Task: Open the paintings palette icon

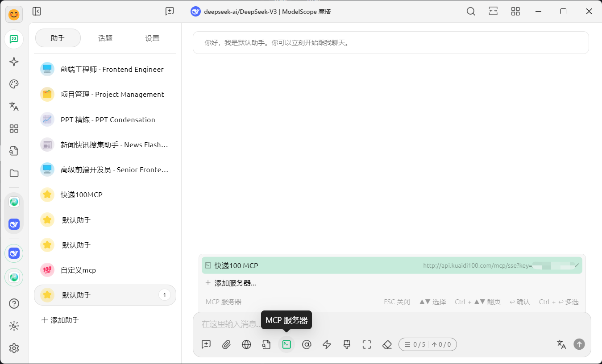Action: [x=14, y=84]
